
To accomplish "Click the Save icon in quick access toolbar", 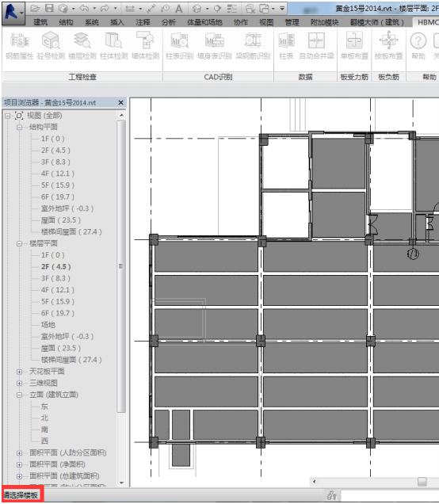I will [49, 9].
